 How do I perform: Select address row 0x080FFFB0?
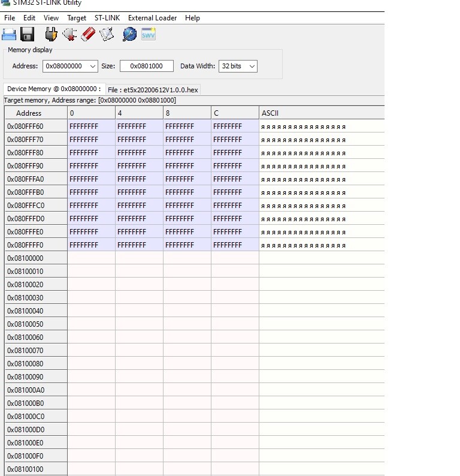[36, 192]
